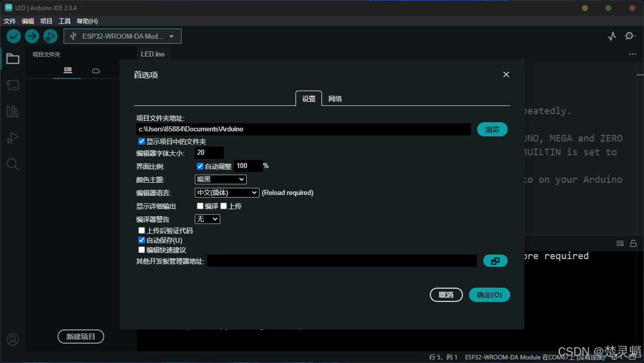Open the 编辑 menu
The image size is (644, 363).
coord(28,21)
